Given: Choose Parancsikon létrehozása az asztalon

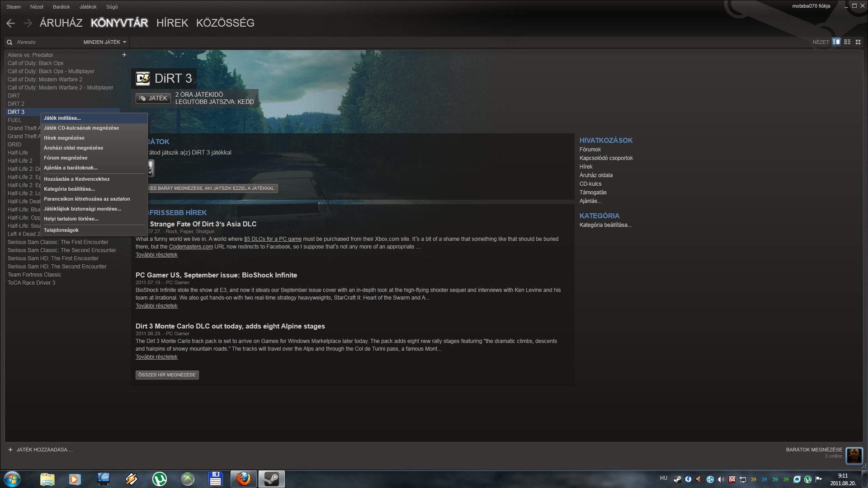Looking at the screenshot, I should point(94,199).
